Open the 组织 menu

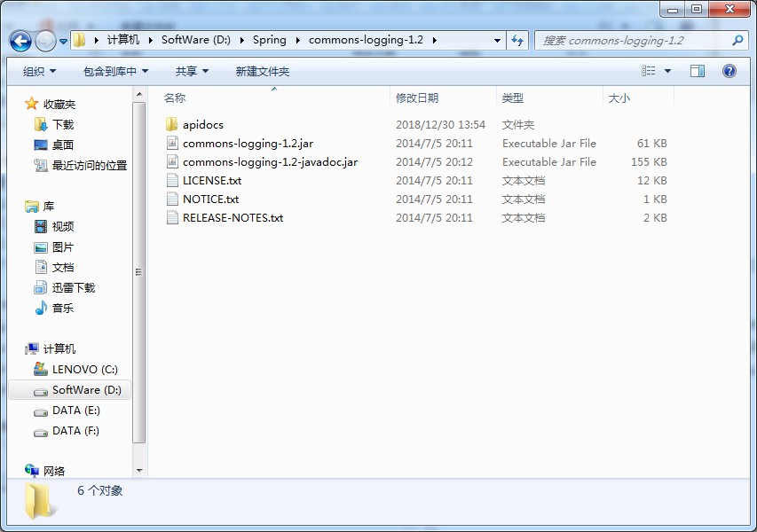40,72
